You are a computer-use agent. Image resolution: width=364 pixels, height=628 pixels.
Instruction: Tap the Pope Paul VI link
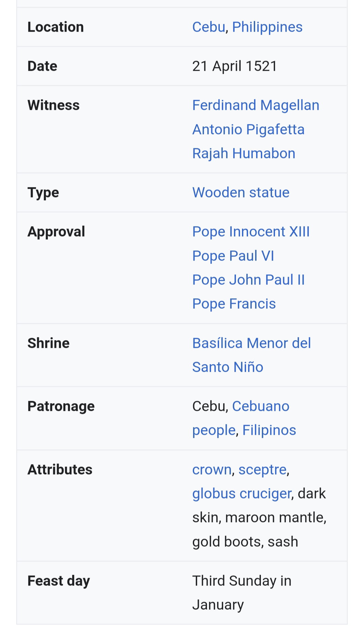point(233,256)
